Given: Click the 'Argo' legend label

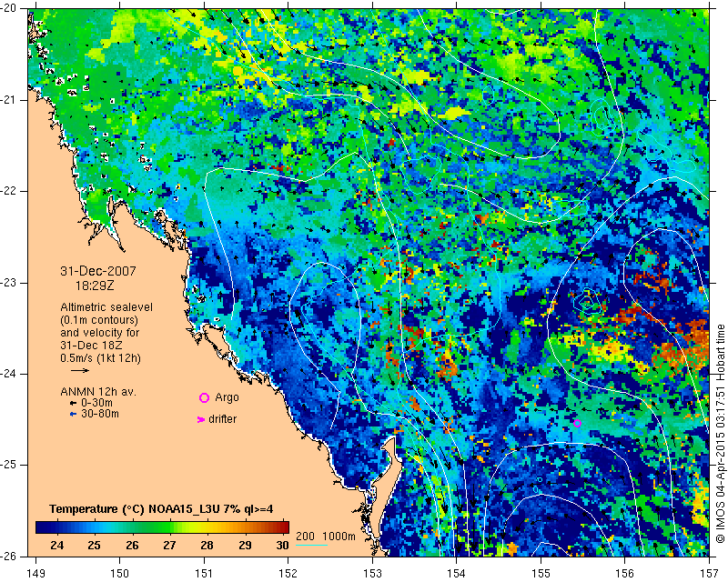Looking at the screenshot, I should click(227, 397).
